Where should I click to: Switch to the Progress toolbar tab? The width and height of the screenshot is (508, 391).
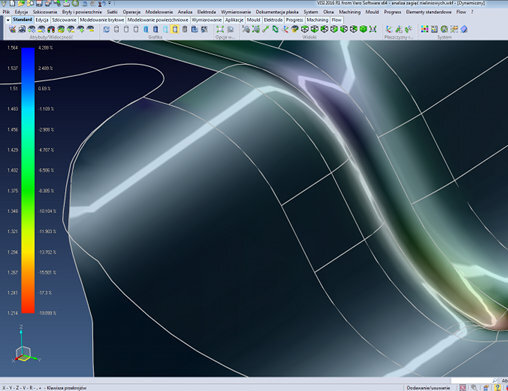coord(294,20)
